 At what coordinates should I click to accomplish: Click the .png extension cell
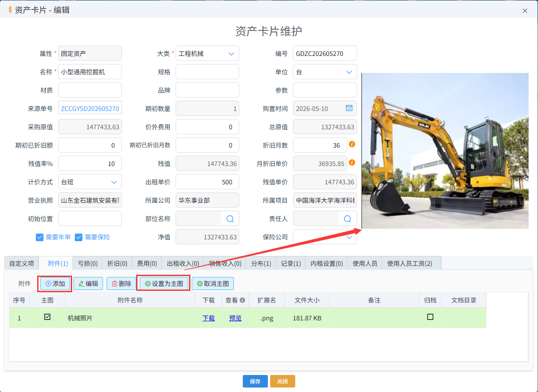[x=267, y=318]
